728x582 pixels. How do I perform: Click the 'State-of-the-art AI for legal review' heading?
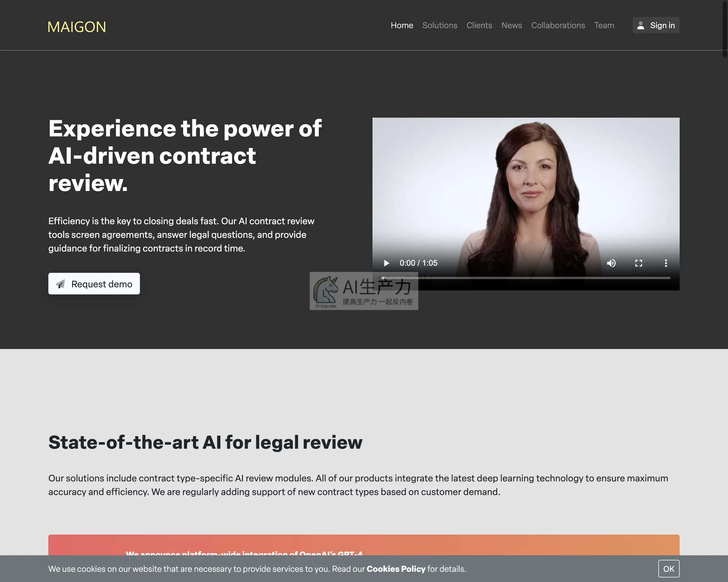205,442
